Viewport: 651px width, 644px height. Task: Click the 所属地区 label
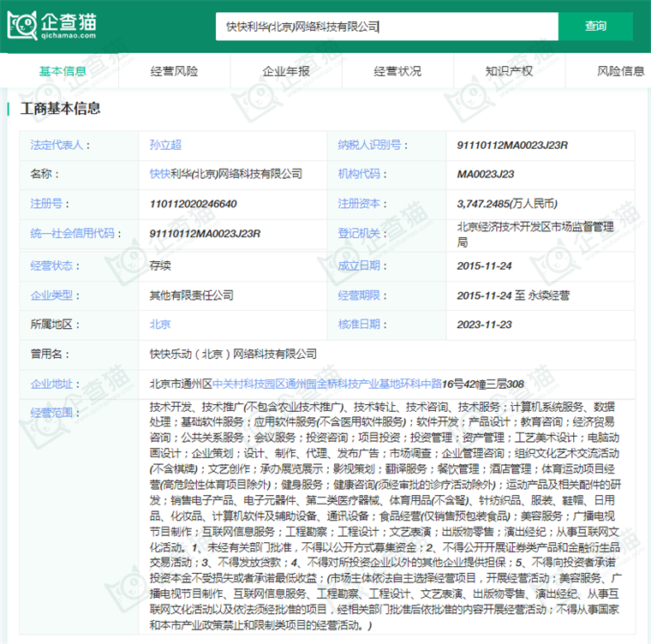(x=51, y=325)
